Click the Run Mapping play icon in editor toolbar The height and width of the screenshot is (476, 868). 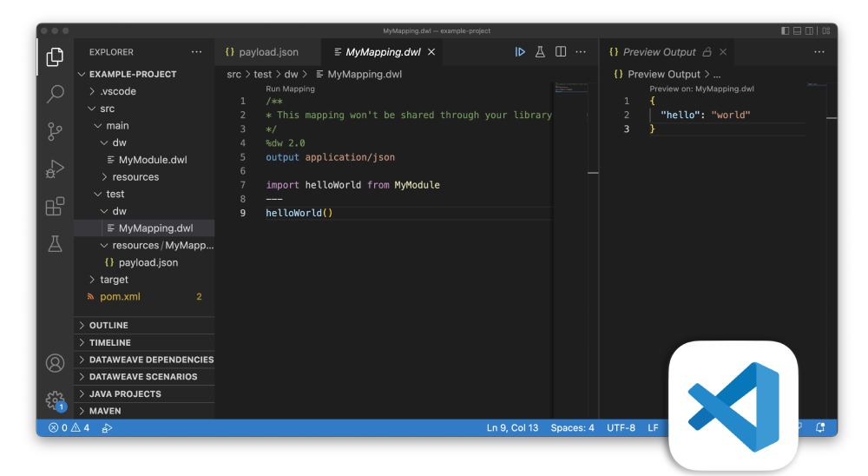point(520,51)
